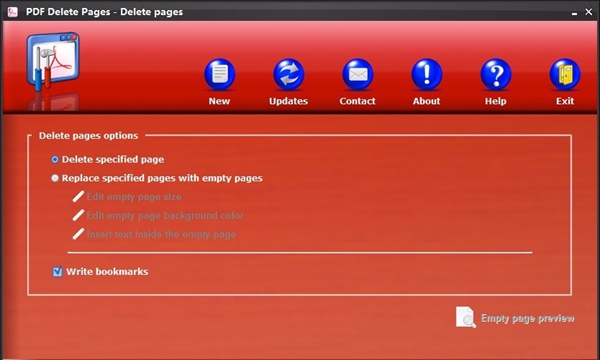The width and height of the screenshot is (600, 360).
Task: Click the Write bookmarks label text
Action: click(x=107, y=272)
